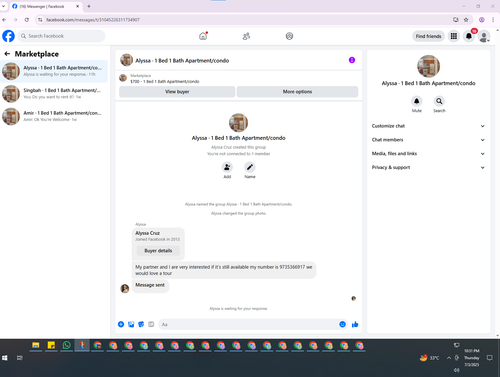Click the Buyer details button
The height and width of the screenshot is (377, 500).
click(x=158, y=251)
